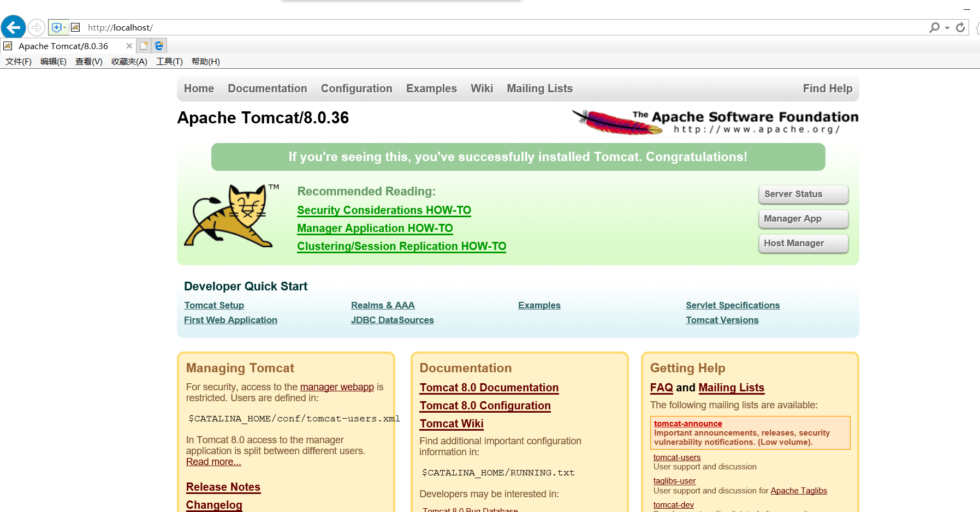980x512 pixels.
Task: Open the 文件(F) menu
Action: [19, 62]
